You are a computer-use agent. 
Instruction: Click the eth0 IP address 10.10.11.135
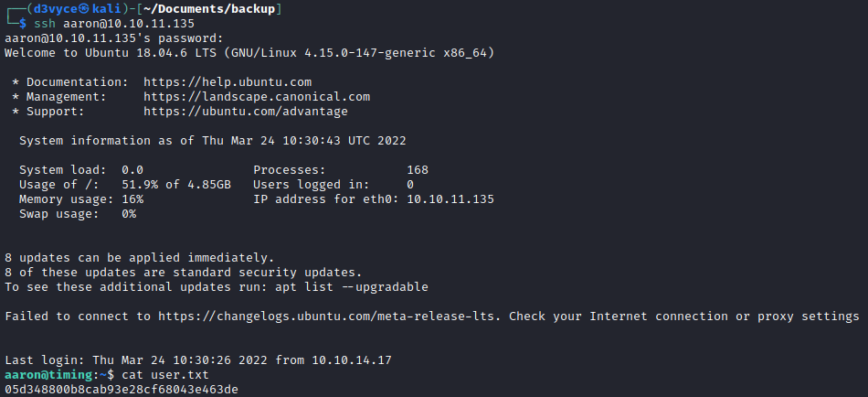[x=450, y=199]
